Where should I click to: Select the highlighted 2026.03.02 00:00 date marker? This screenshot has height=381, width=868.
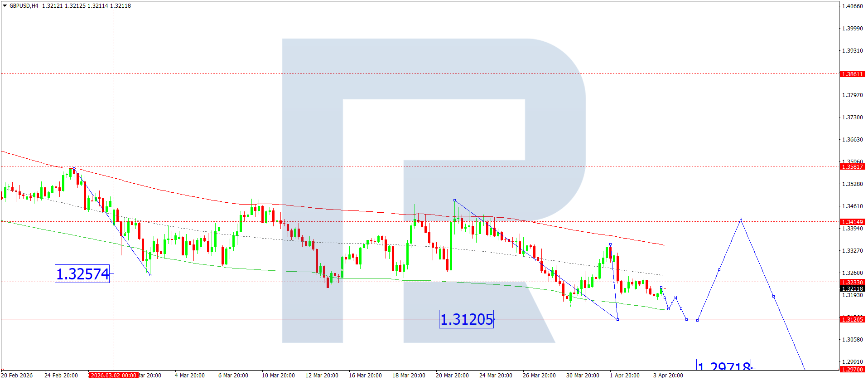pyautogui.click(x=113, y=375)
